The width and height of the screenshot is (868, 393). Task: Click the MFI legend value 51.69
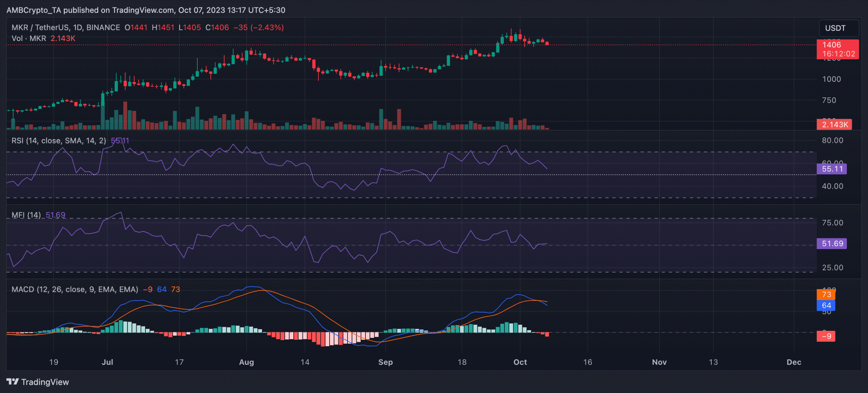tap(55, 215)
